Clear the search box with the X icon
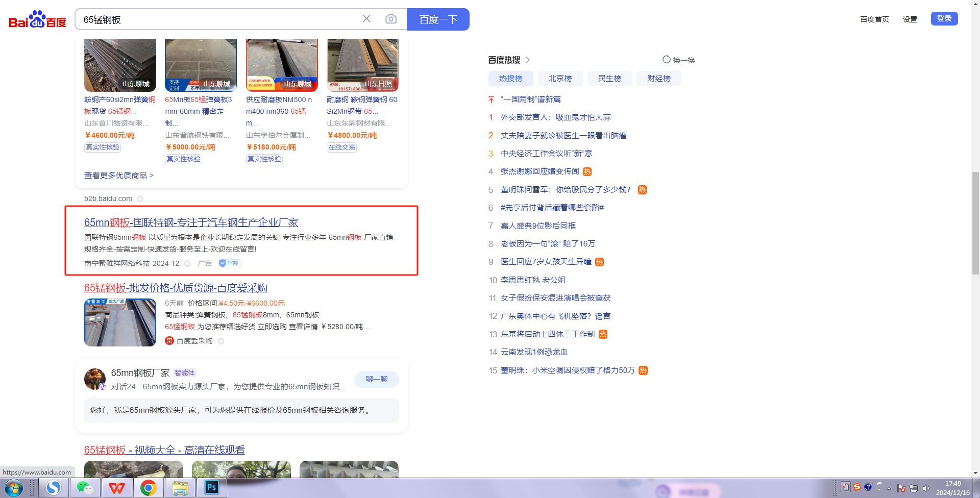980x498 pixels. [366, 19]
